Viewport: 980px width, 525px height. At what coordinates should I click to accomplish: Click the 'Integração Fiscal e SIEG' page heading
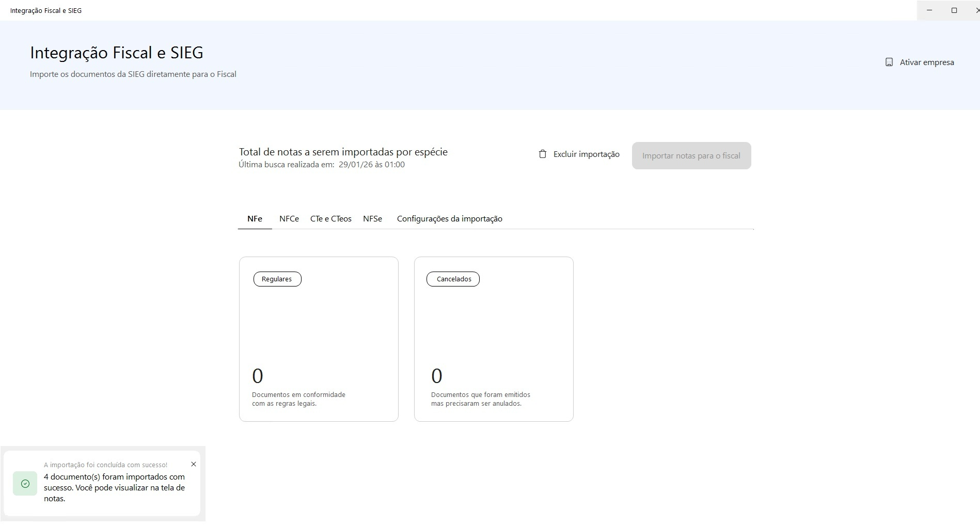point(117,53)
